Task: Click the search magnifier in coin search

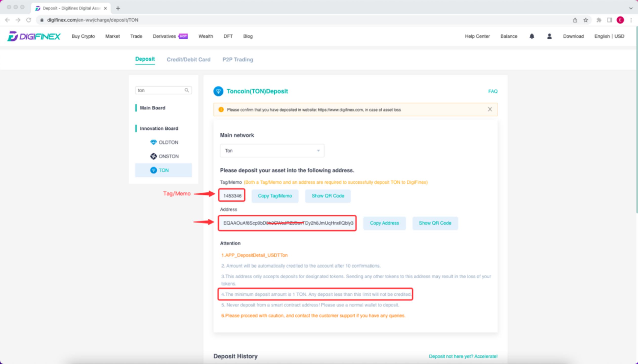Action: click(x=187, y=90)
